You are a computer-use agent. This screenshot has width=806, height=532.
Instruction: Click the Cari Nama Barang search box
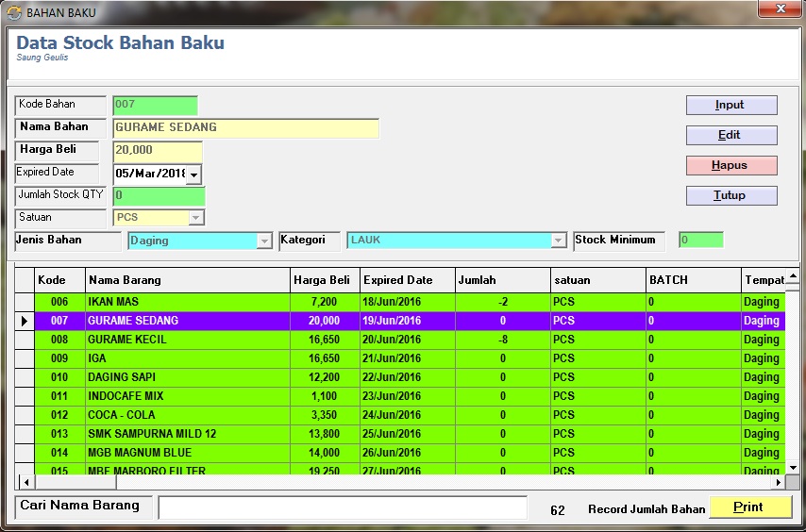tap(343, 507)
